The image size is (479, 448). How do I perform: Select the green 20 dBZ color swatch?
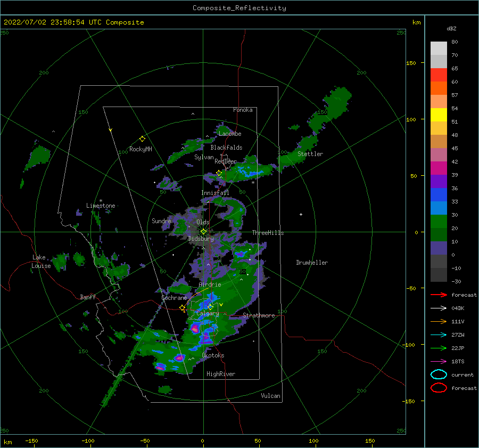click(439, 234)
